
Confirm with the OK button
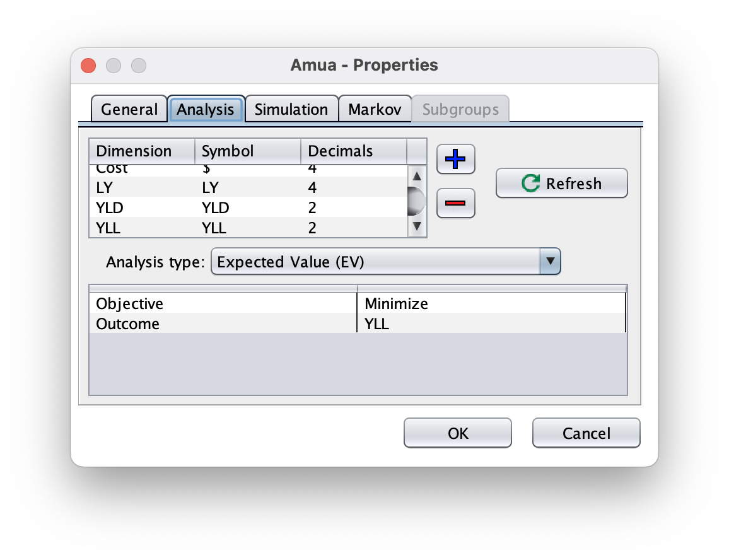click(x=458, y=433)
